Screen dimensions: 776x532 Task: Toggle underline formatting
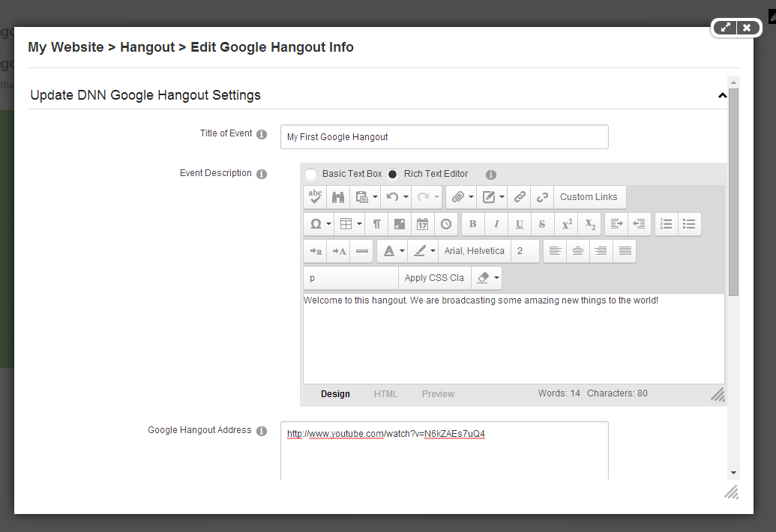(519, 224)
